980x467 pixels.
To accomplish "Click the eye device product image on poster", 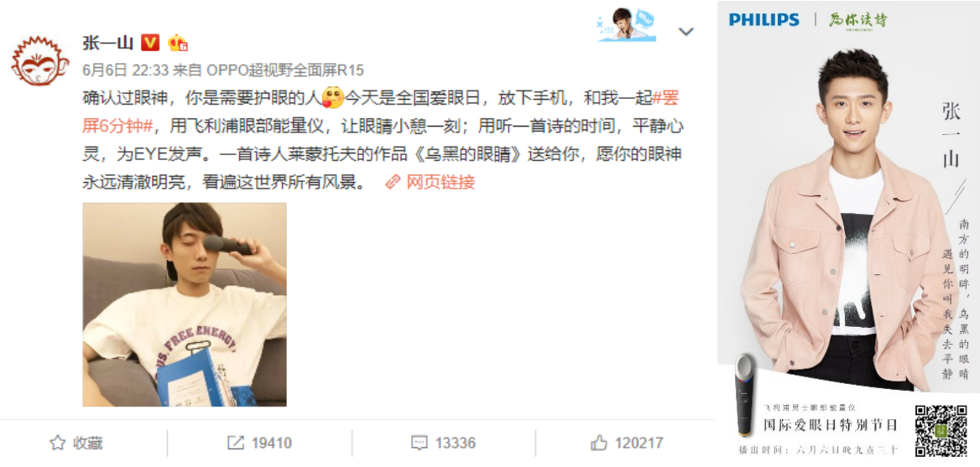I will [745, 395].
